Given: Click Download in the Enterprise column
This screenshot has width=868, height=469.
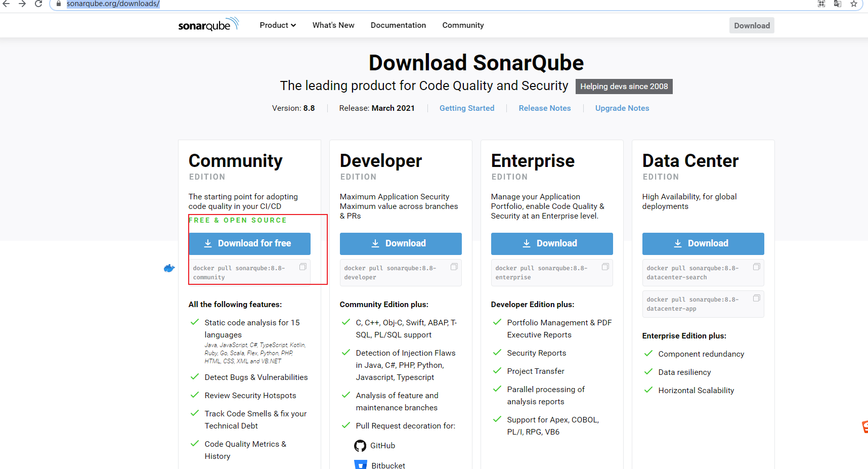Looking at the screenshot, I should pos(551,243).
